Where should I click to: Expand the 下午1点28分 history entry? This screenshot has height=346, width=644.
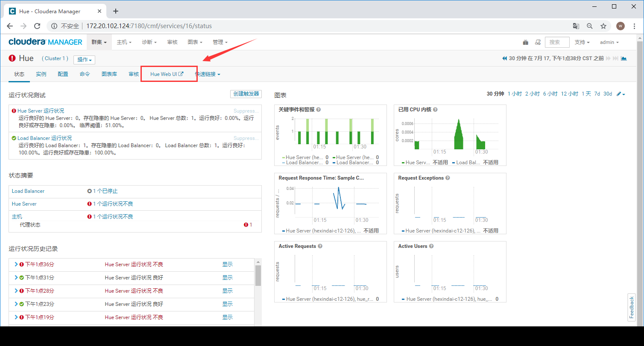16,291
